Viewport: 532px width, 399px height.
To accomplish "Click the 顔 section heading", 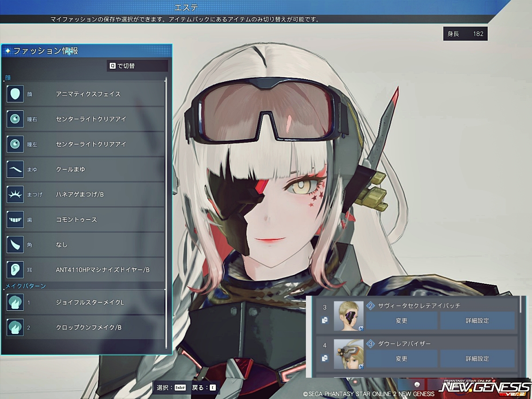I will (8, 78).
